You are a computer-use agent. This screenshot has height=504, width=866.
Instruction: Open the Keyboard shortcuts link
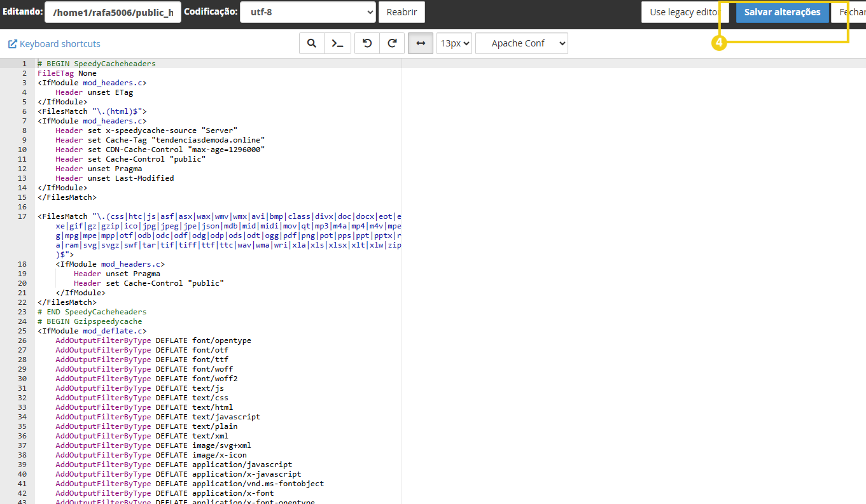click(55, 44)
